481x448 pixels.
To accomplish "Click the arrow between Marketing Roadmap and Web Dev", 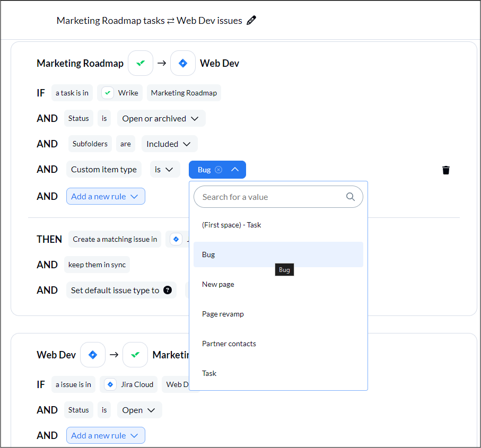I will (162, 63).
